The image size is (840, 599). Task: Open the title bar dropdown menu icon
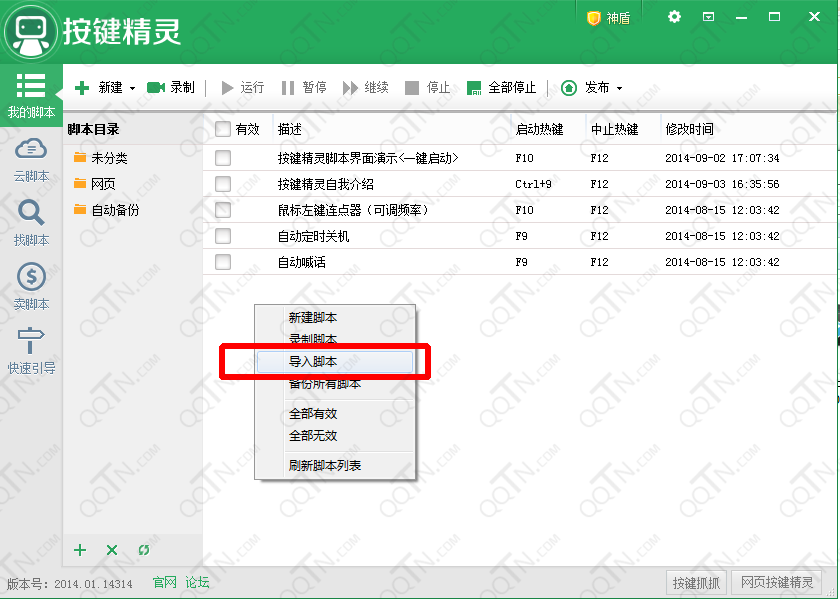[x=708, y=17]
